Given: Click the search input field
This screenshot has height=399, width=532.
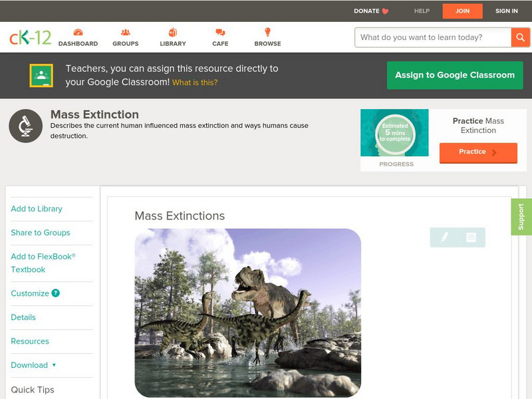Looking at the screenshot, I should point(433,37).
